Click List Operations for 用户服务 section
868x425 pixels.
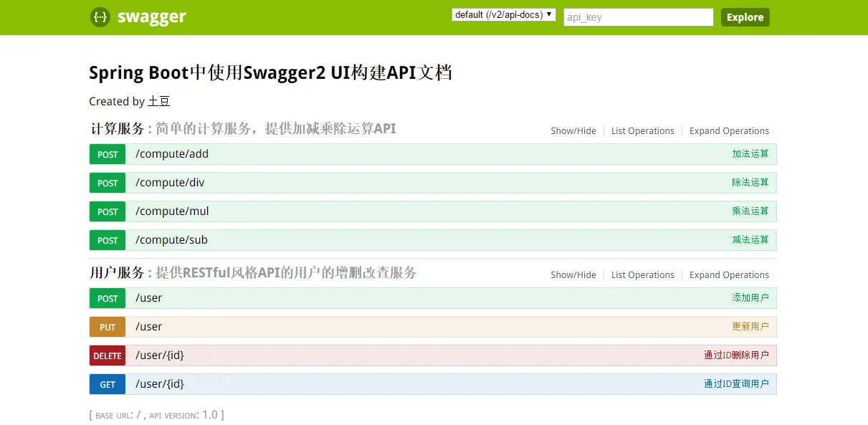point(643,275)
